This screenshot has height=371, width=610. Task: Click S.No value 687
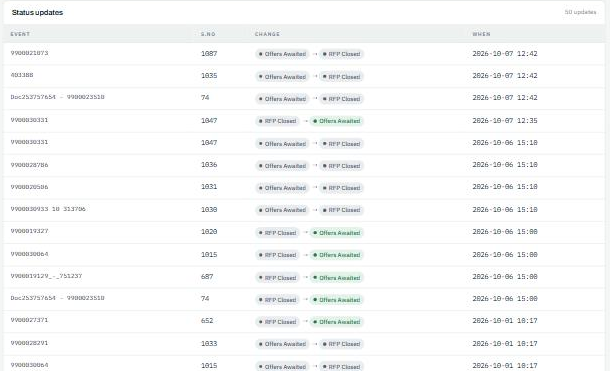click(x=207, y=276)
